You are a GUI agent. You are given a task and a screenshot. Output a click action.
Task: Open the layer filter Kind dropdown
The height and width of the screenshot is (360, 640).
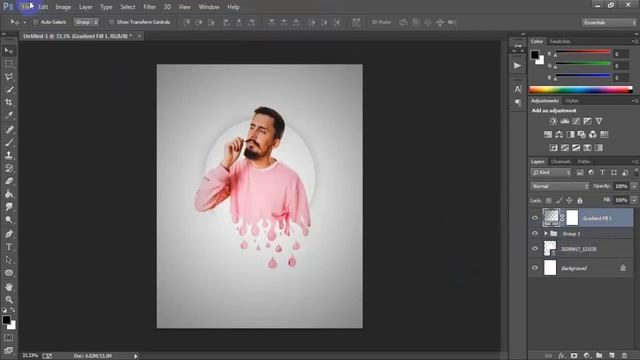pyautogui.click(x=551, y=173)
